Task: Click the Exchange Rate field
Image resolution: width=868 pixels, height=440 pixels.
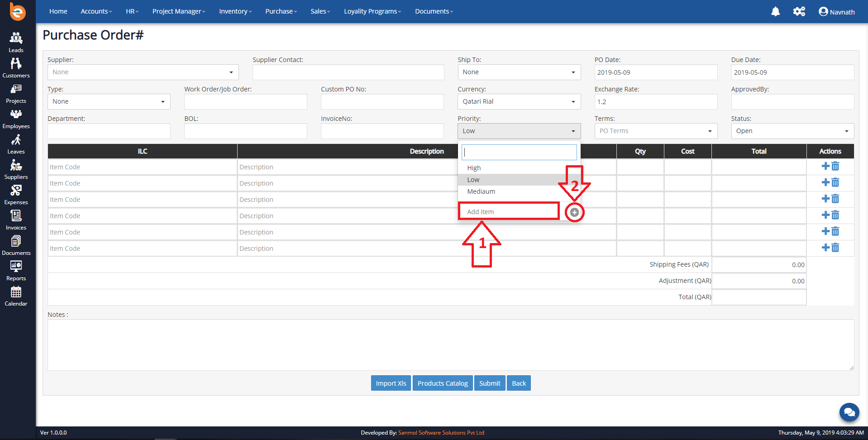Action: pyautogui.click(x=656, y=102)
